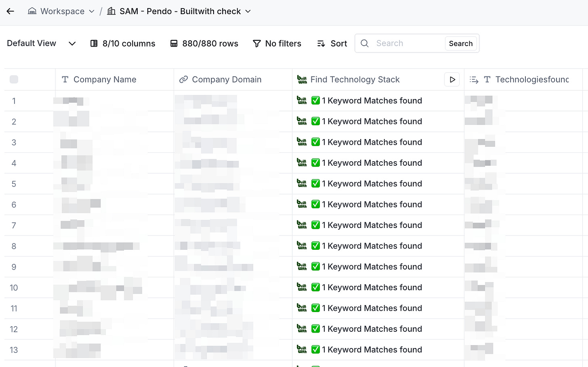Open the Default View selector
588x367 pixels.
[x=41, y=43]
